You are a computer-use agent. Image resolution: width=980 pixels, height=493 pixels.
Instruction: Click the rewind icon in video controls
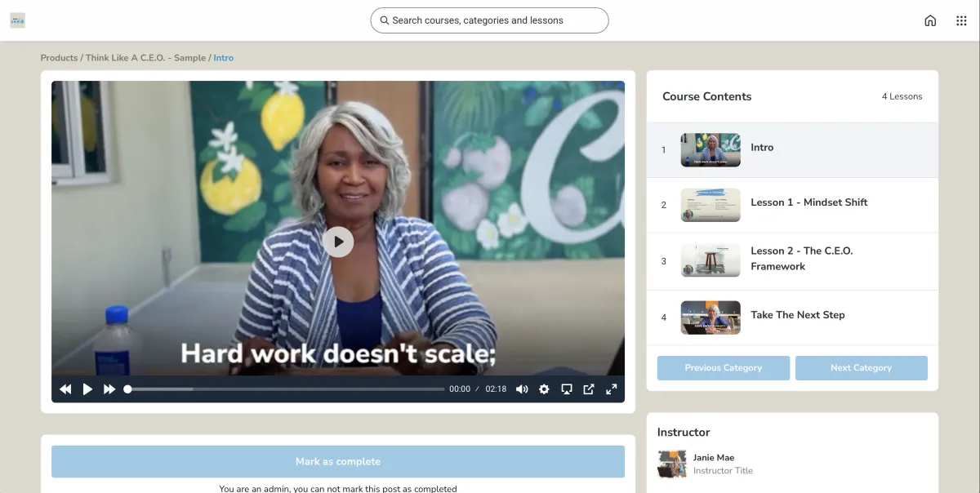(65, 389)
